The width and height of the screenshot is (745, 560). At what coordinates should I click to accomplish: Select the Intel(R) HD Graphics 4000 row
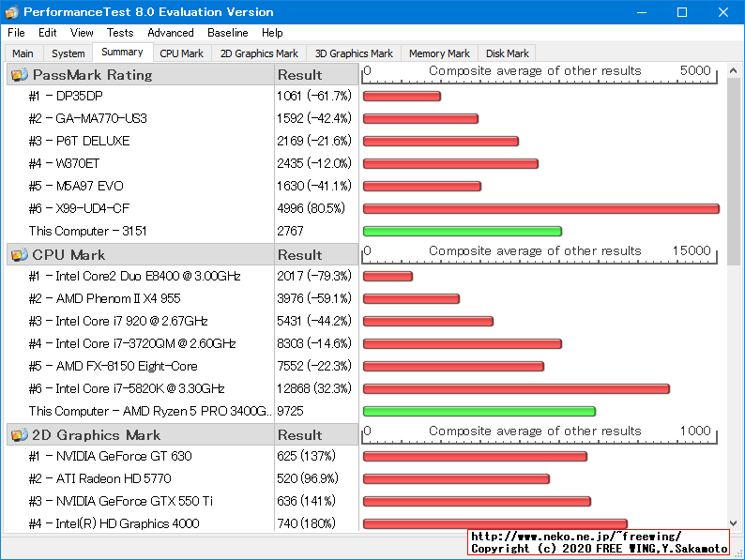pyautogui.click(x=141, y=523)
